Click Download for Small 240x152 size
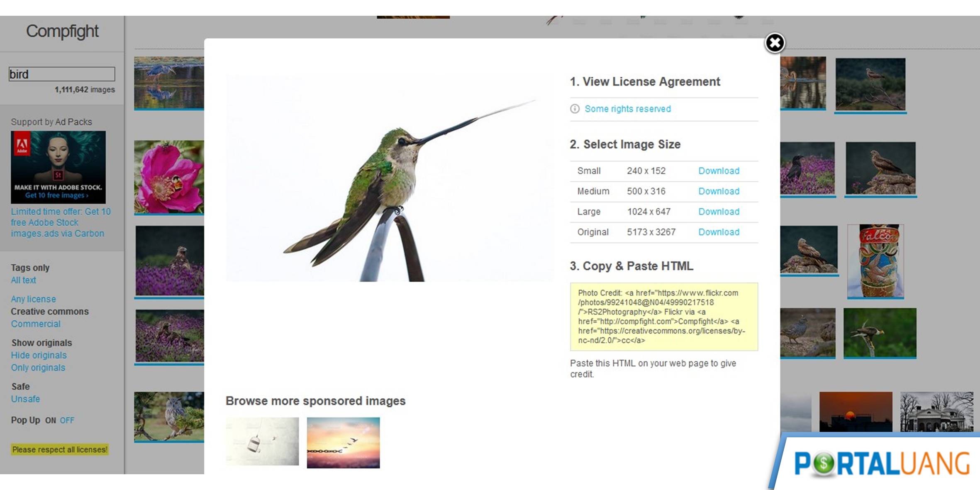Screen dimensions: 980x490 point(718,171)
